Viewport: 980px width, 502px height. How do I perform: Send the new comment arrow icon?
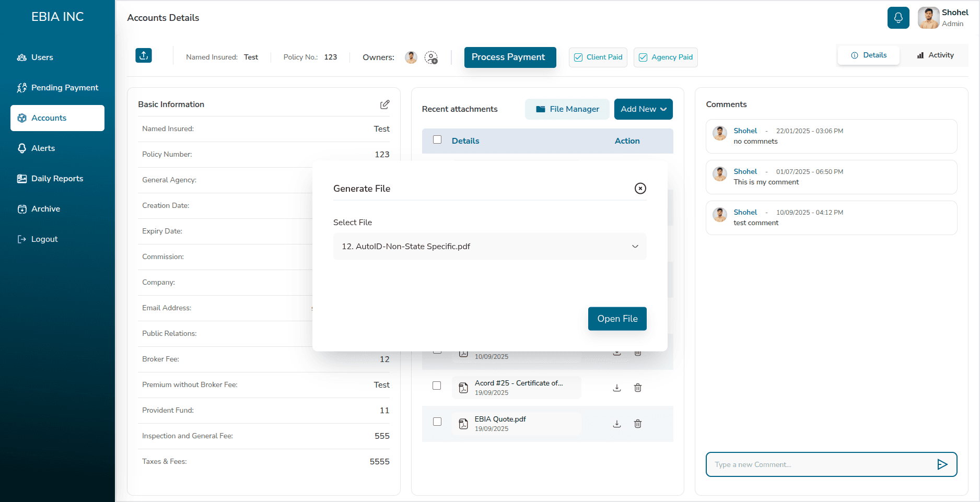click(942, 464)
